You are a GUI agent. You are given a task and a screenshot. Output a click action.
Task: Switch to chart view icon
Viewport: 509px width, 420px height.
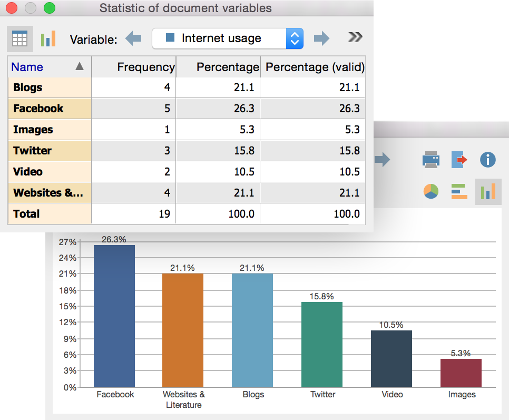(x=48, y=39)
